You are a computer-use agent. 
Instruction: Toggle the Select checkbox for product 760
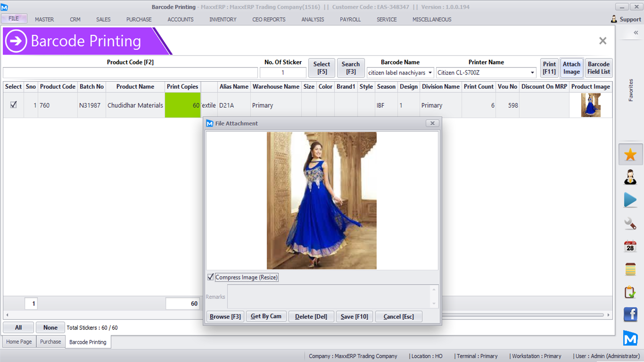coord(13,105)
